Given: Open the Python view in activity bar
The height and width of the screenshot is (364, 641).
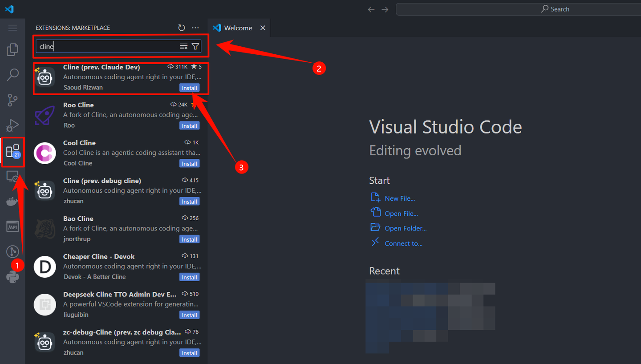Looking at the screenshot, I should (12, 278).
